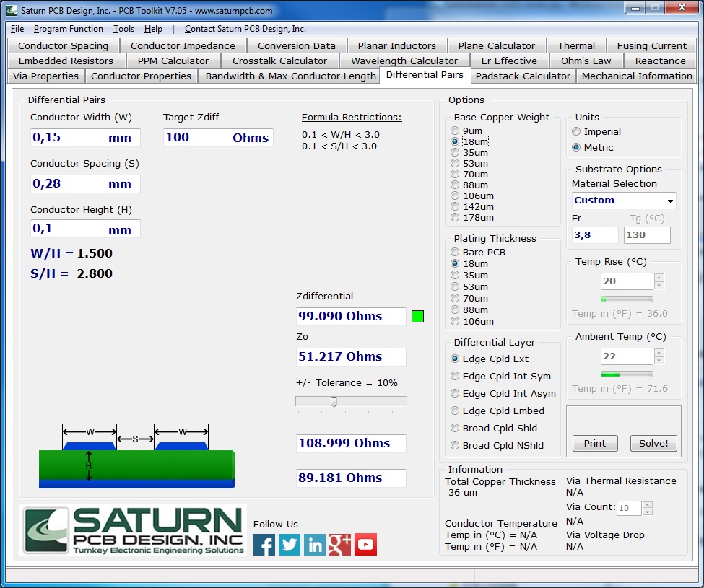The width and height of the screenshot is (704, 588).
Task: Switch to Via Properties tab
Action: 45,76
